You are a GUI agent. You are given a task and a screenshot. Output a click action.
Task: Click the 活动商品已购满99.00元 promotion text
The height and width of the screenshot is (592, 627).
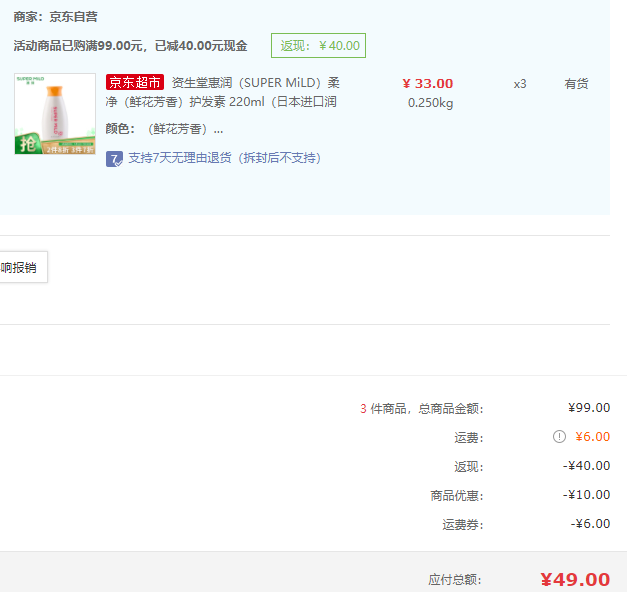click(x=130, y=46)
